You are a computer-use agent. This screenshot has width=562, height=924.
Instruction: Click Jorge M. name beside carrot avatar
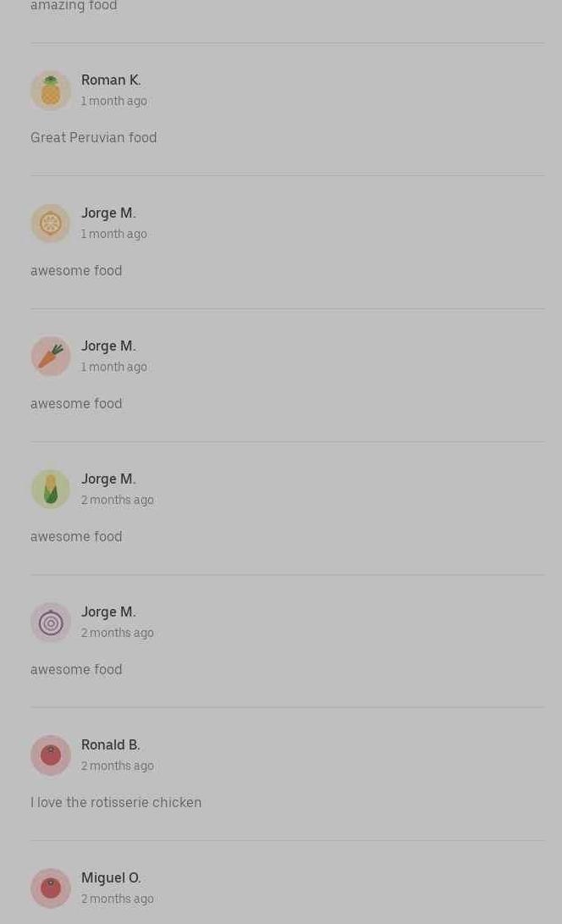108,346
